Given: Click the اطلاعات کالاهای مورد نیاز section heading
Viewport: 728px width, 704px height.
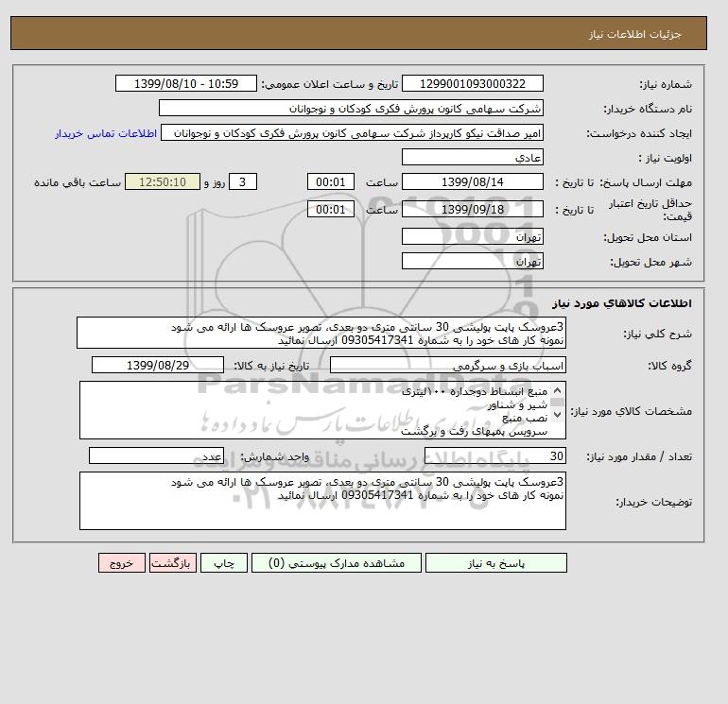Looking at the screenshot, I should 622,303.
